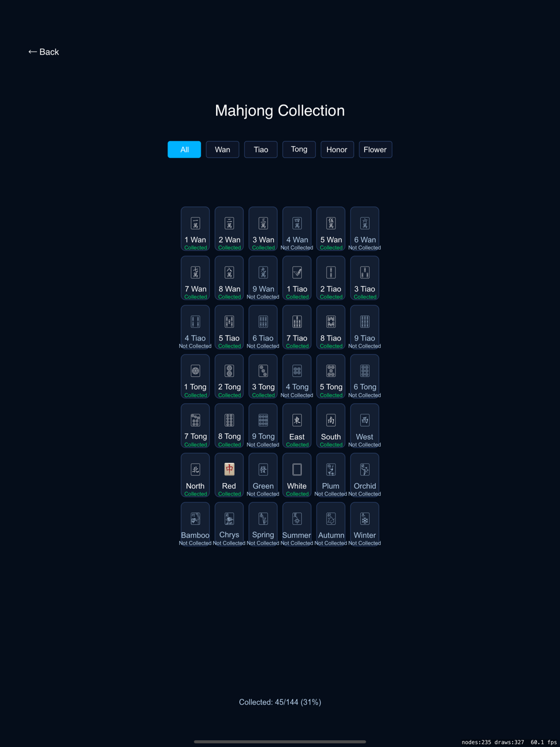Open the 5 Tong tile card
This screenshot has width=560, height=747.
(x=331, y=377)
